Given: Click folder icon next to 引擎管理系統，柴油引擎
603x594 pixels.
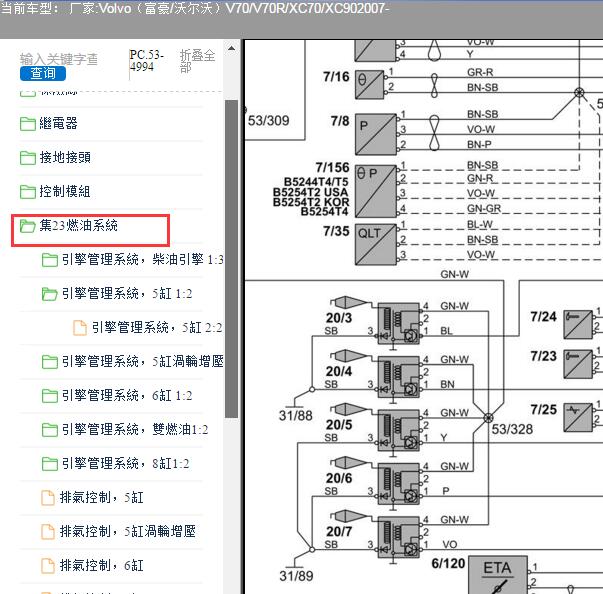Looking at the screenshot, I should click(50, 260).
